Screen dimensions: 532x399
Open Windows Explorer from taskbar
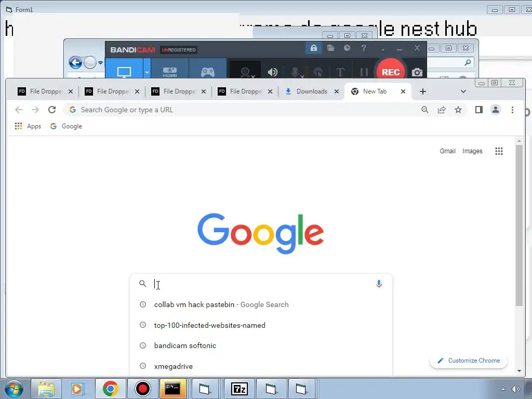point(46,389)
